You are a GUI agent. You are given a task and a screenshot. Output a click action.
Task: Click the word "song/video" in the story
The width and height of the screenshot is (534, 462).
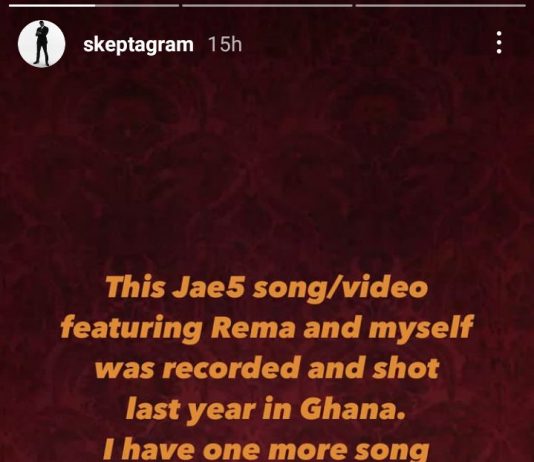(x=341, y=289)
